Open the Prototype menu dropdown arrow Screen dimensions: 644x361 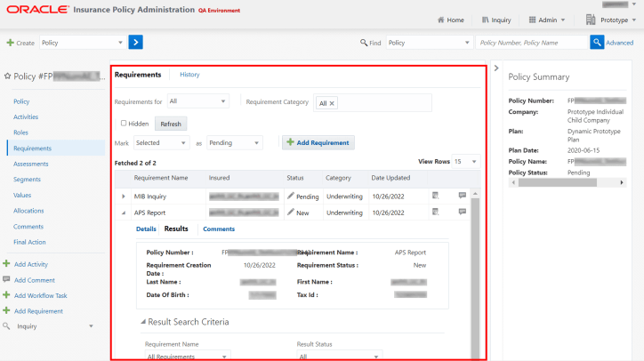click(634, 20)
